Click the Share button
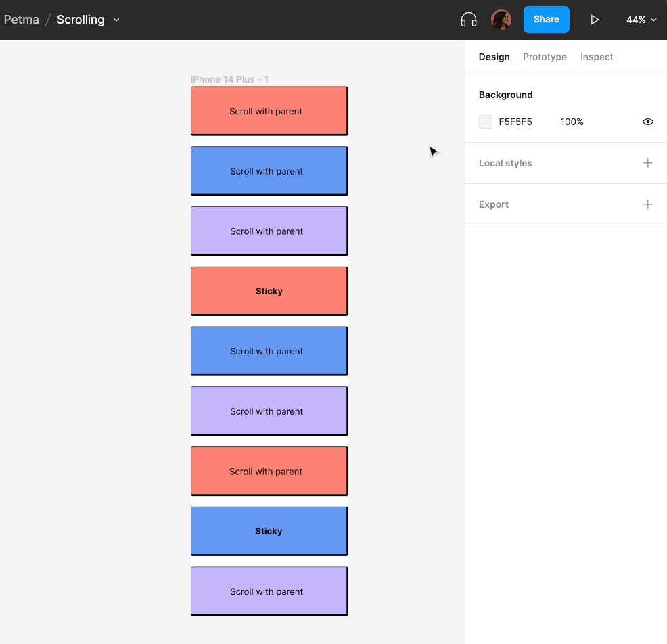The height and width of the screenshot is (644, 667). 546,20
